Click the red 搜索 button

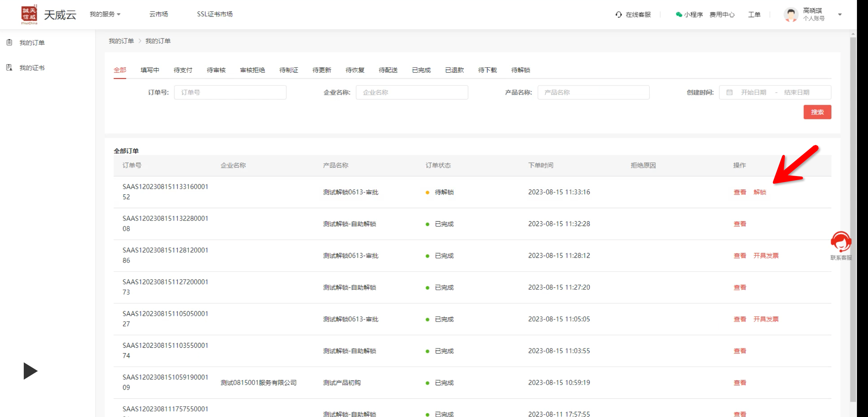[817, 112]
